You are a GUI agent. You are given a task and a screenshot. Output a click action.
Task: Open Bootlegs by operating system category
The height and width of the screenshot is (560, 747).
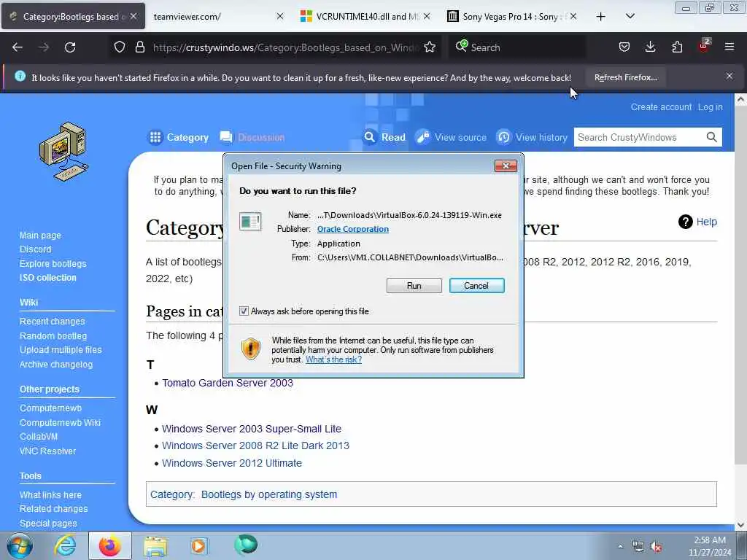tap(268, 494)
